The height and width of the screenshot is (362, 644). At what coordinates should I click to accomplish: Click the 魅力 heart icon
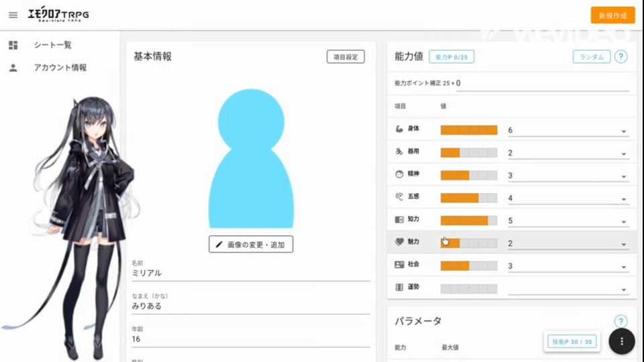[x=398, y=242]
